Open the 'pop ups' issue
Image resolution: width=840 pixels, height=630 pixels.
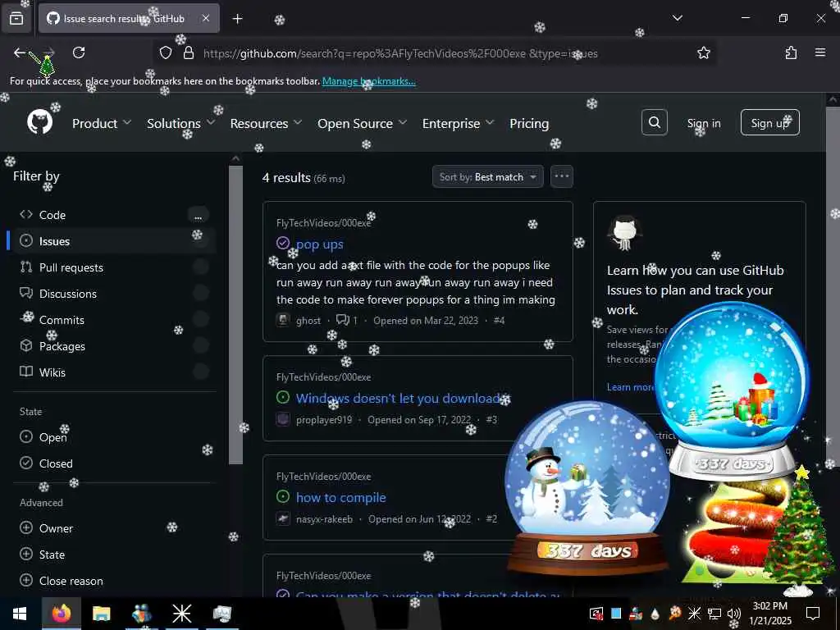pyautogui.click(x=319, y=244)
